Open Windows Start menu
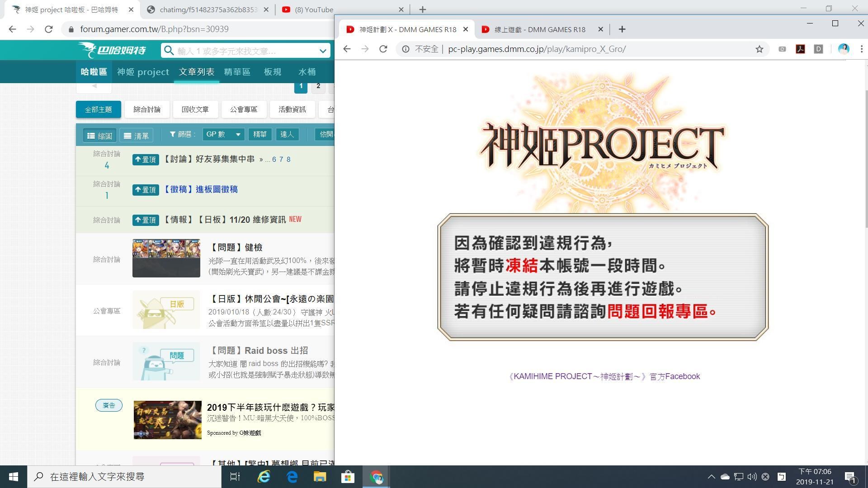Viewport: 868px width, 488px height. [x=13, y=477]
